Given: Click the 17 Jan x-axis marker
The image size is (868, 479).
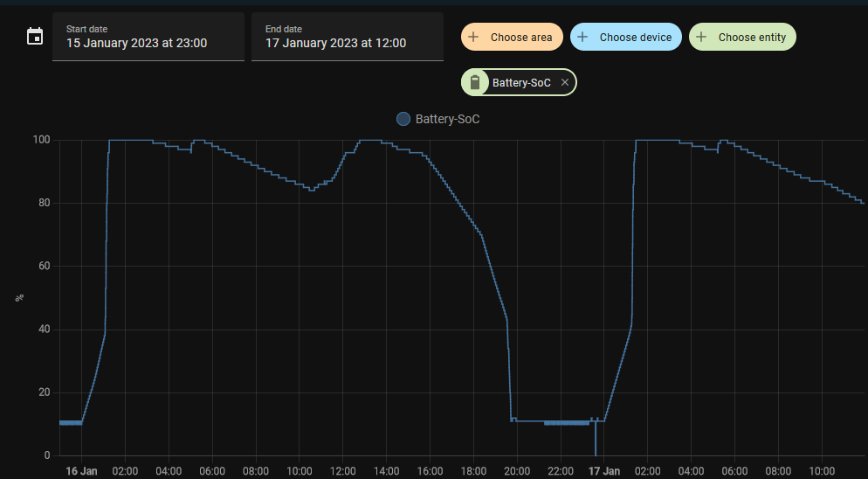Looking at the screenshot, I should tap(604, 471).
